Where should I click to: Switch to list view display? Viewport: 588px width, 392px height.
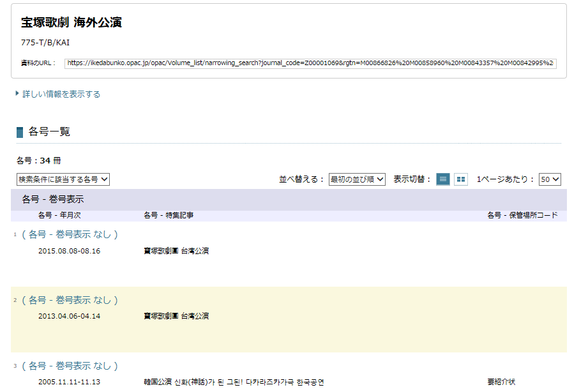(x=443, y=179)
